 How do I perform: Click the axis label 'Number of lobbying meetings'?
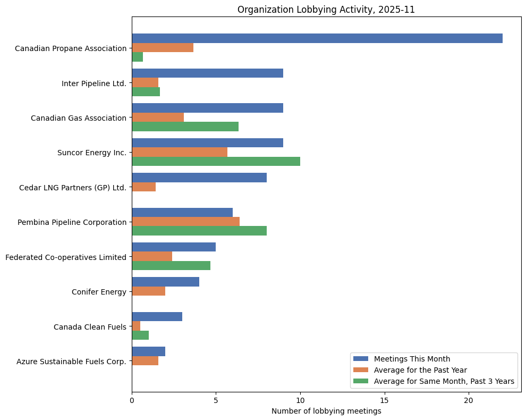326,411
